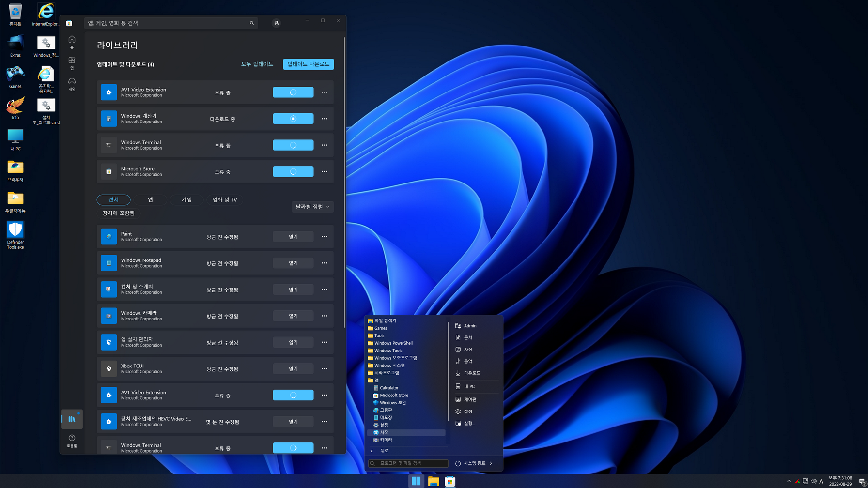Viewport: 868px width, 488px height.
Task: Click the Windows 카메라 app icon
Action: (108, 316)
